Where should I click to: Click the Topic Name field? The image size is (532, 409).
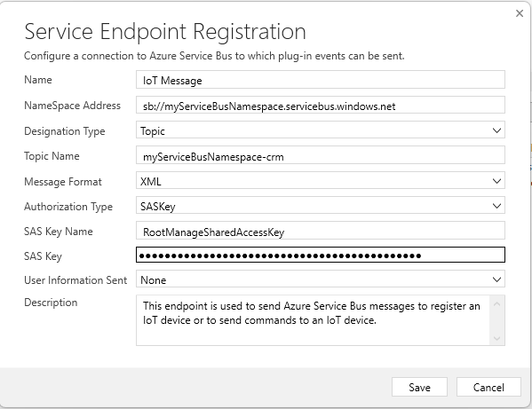coord(321,155)
